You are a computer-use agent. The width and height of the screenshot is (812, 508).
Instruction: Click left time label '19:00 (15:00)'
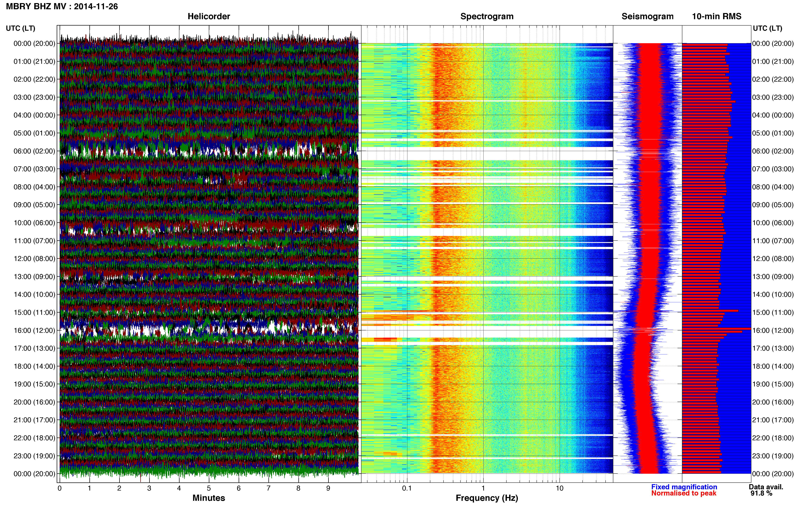click(x=34, y=384)
